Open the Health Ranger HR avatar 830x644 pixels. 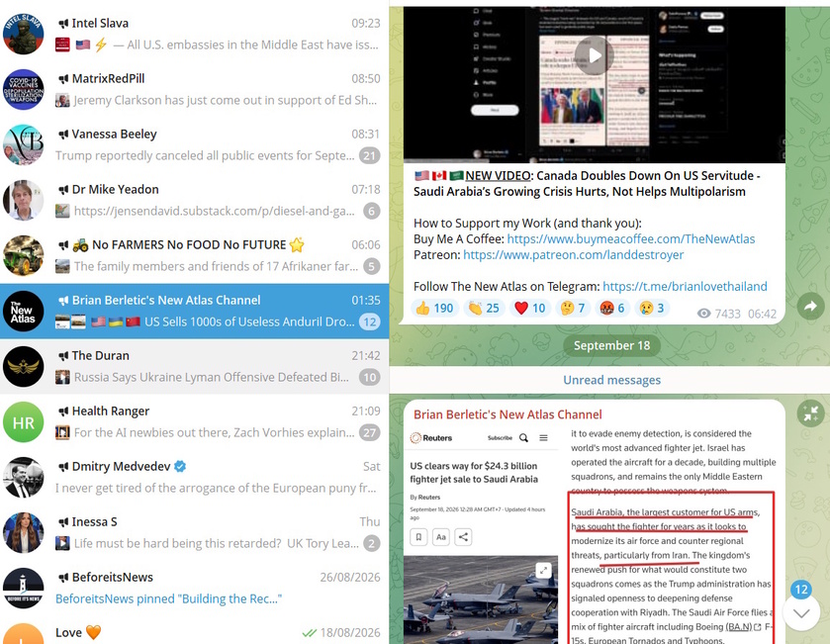[24, 421]
